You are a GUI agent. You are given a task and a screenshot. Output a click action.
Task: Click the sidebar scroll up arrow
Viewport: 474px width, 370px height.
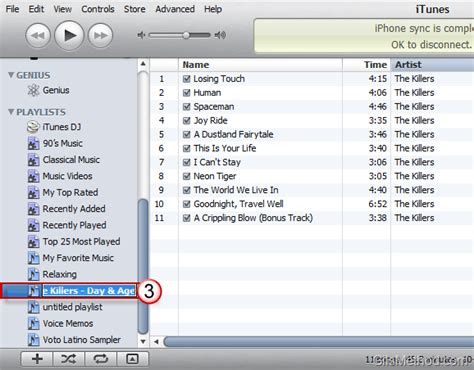[143, 64]
